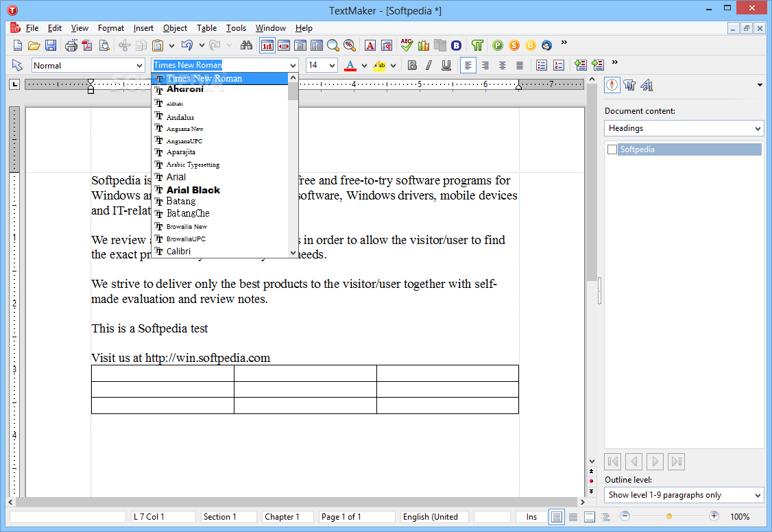Click the magnifying glass zoom tool
Screen dimensions: 772x532
(333, 46)
